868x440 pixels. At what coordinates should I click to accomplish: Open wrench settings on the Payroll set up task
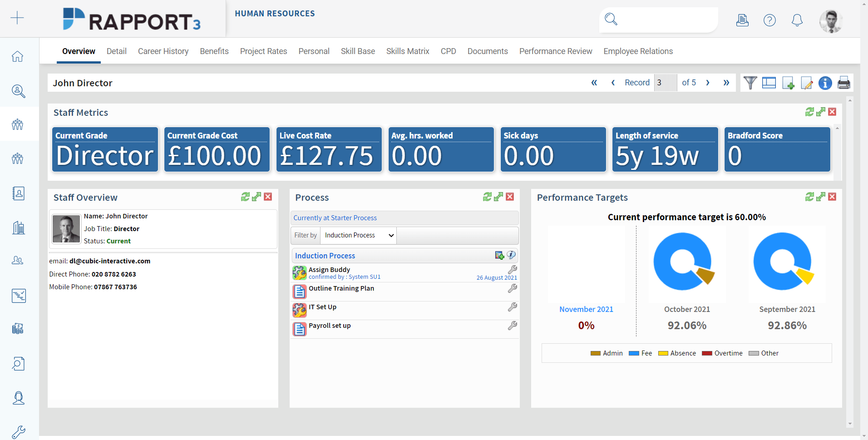512,326
